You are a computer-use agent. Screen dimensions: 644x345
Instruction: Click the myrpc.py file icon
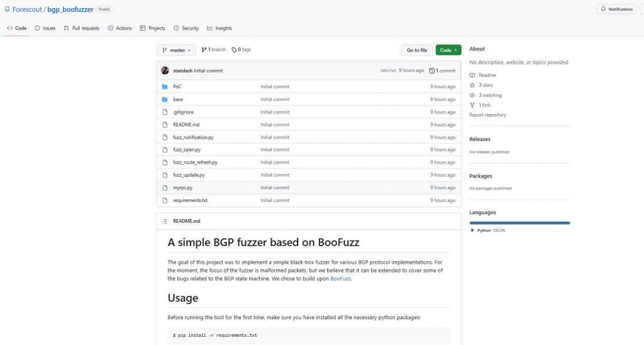pos(165,188)
